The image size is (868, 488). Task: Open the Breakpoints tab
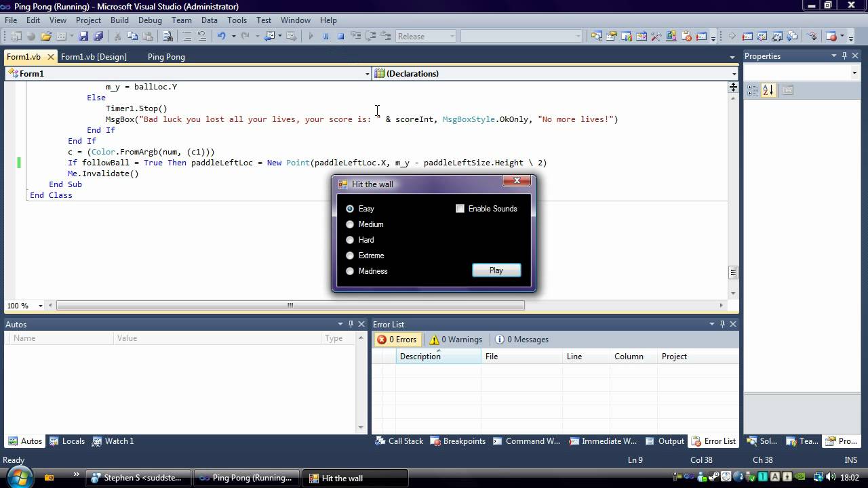(x=458, y=441)
